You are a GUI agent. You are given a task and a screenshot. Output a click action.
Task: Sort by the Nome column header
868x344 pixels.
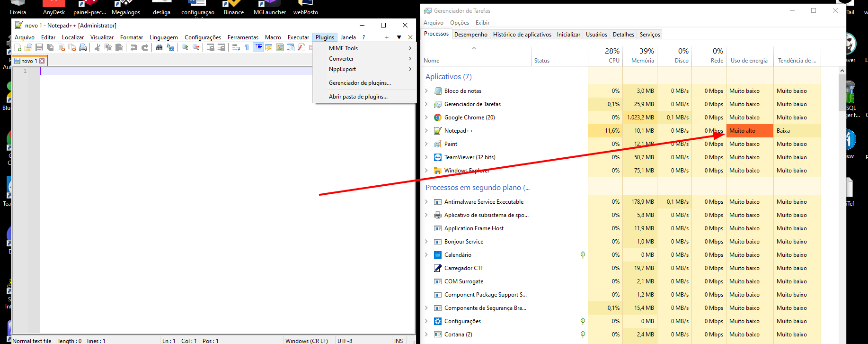click(x=476, y=55)
